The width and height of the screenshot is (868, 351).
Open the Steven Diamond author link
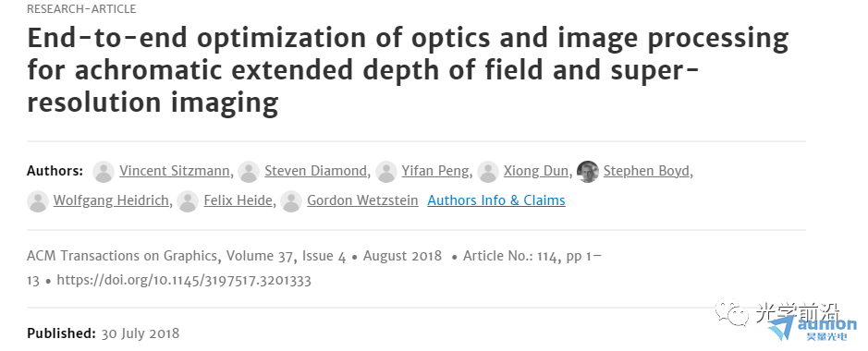[x=315, y=172]
